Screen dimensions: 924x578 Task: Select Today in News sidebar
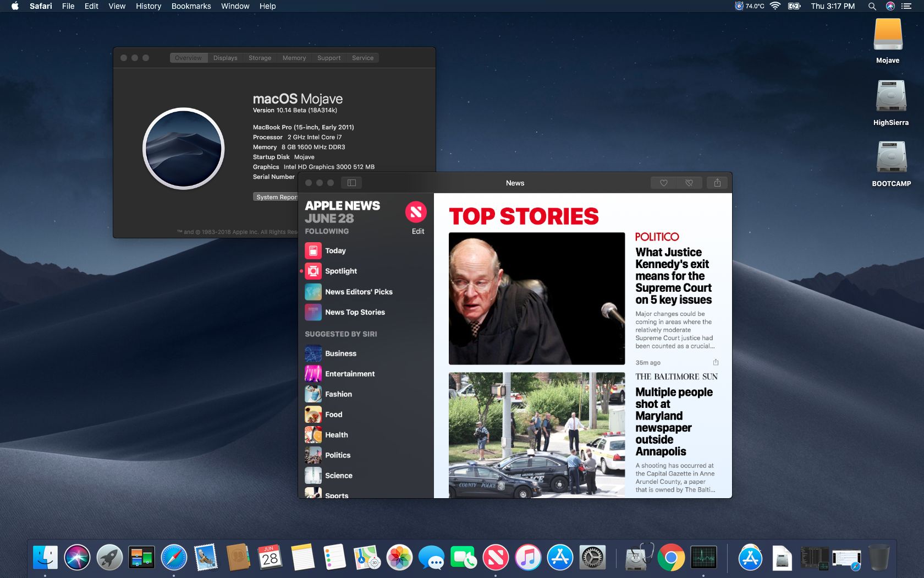click(x=365, y=250)
